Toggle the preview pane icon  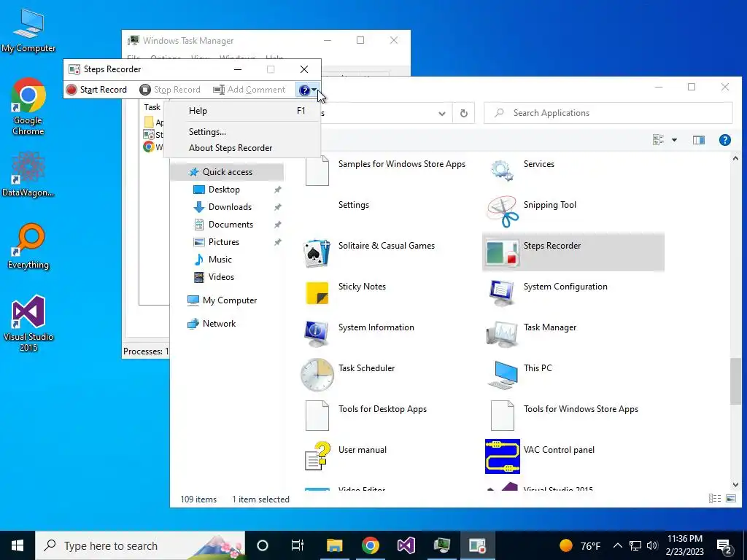[x=698, y=140]
